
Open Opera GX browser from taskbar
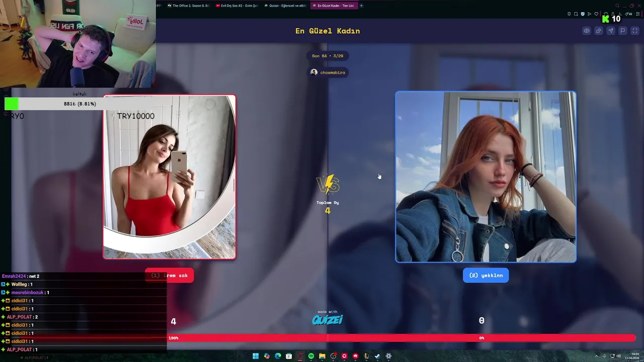pyautogui.click(x=300, y=356)
